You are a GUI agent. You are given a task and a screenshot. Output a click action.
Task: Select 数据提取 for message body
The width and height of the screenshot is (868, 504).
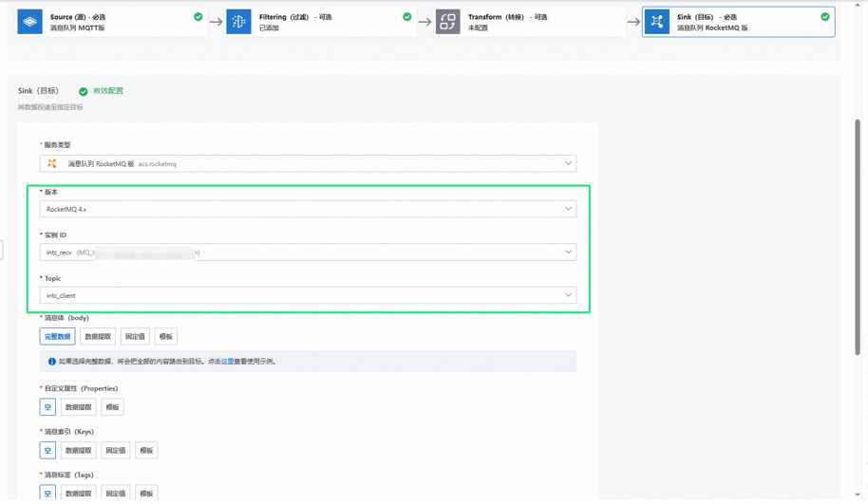click(98, 336)
